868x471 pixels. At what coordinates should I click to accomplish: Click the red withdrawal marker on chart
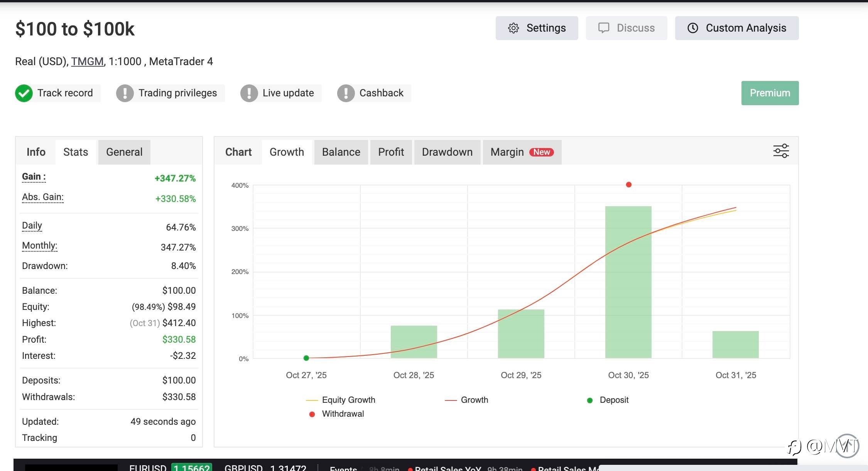tap(629, 185)
